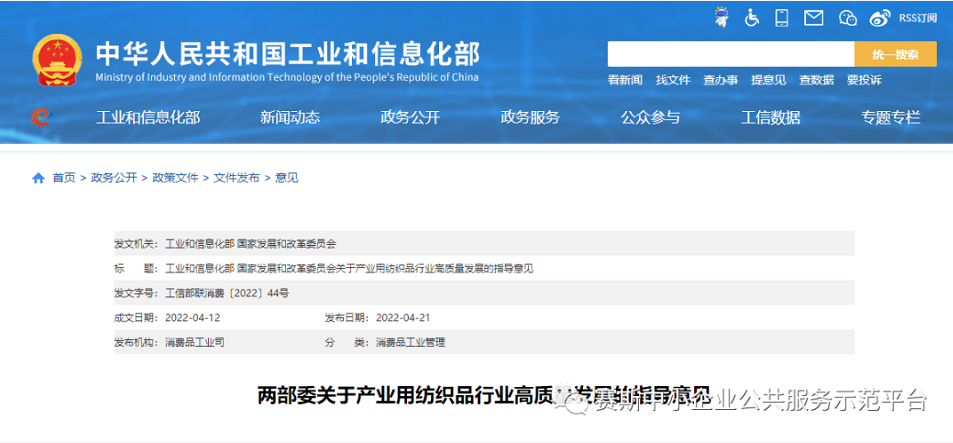Open RSS订阅 subscription link
The width and height of the screenshot is (953, 443).
click(917, 17)
